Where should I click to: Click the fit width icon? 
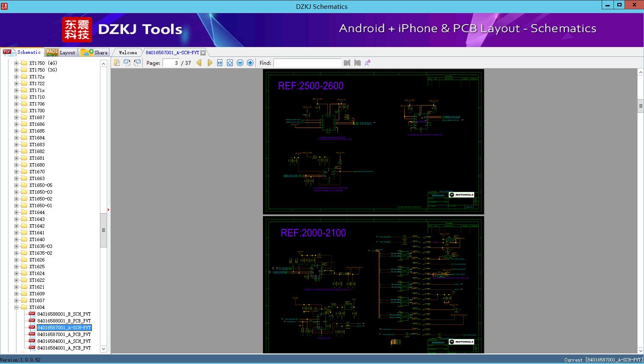(220, 63)
